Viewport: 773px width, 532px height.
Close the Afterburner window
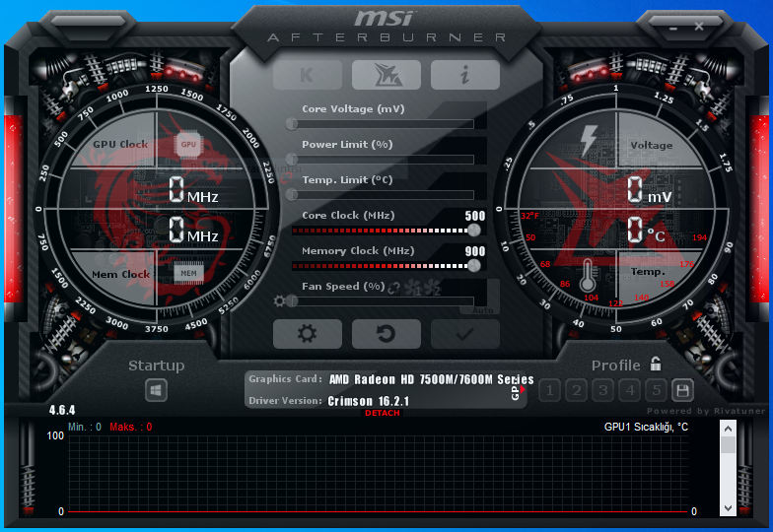pos(699,26)
